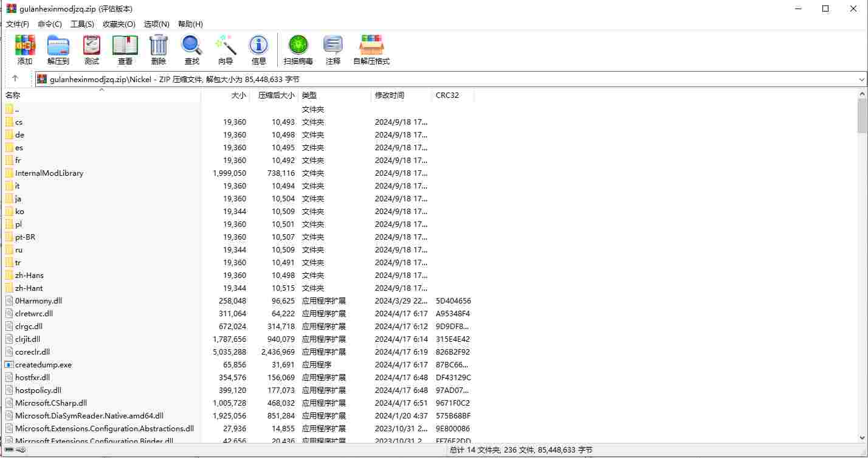Click size value 5,035,288
The height and width of the screenshot is (458, 868).
[229, 352]
